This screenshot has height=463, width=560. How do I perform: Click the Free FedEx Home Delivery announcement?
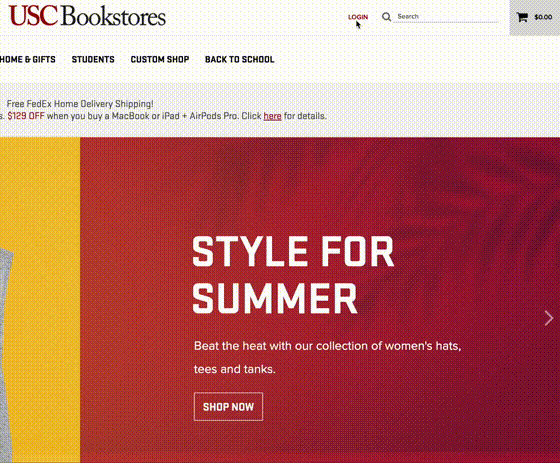(x=80, y=104)
